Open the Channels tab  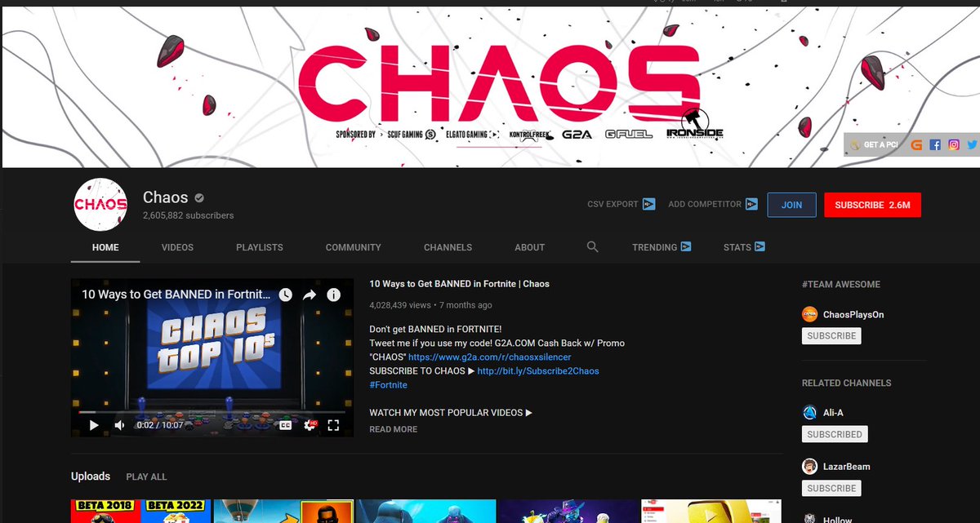pos(448,247)
